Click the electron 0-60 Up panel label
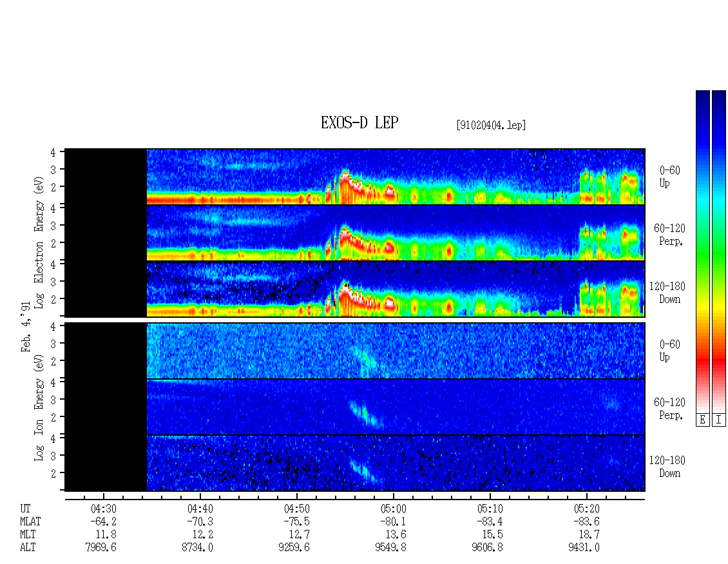 pos(669,177)
